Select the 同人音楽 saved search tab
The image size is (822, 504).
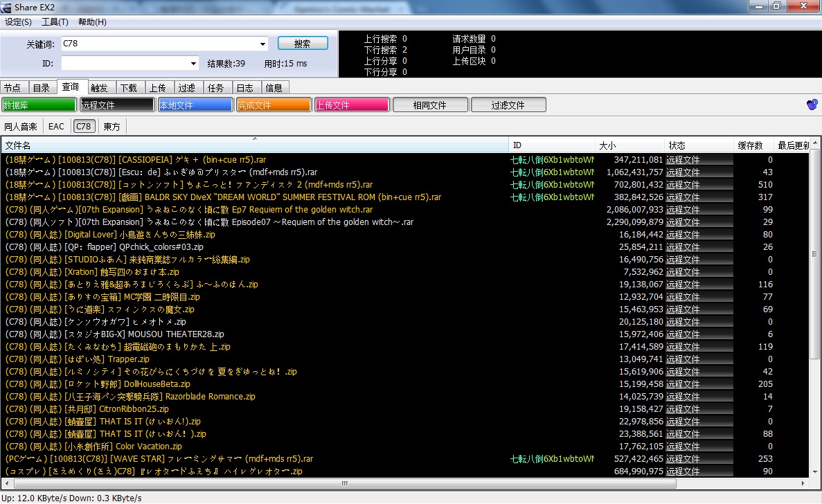(21, 126)
